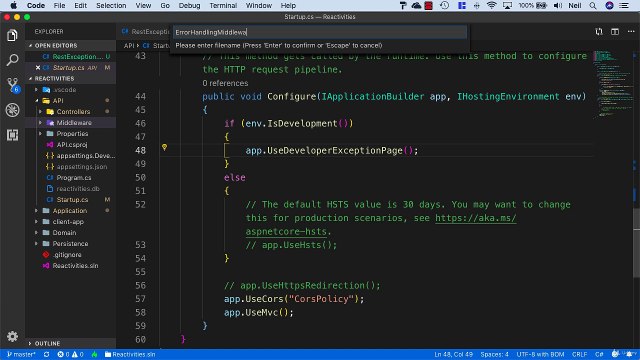Screen dimensions: 640x360
Task: Collapse the Open Editors section
Action: [70, 45]
